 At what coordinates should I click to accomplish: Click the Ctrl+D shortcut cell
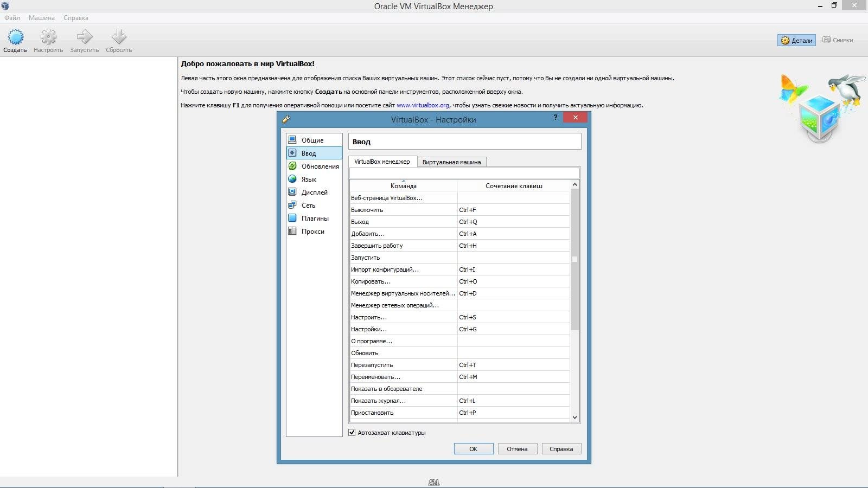[x=514, y=293]
